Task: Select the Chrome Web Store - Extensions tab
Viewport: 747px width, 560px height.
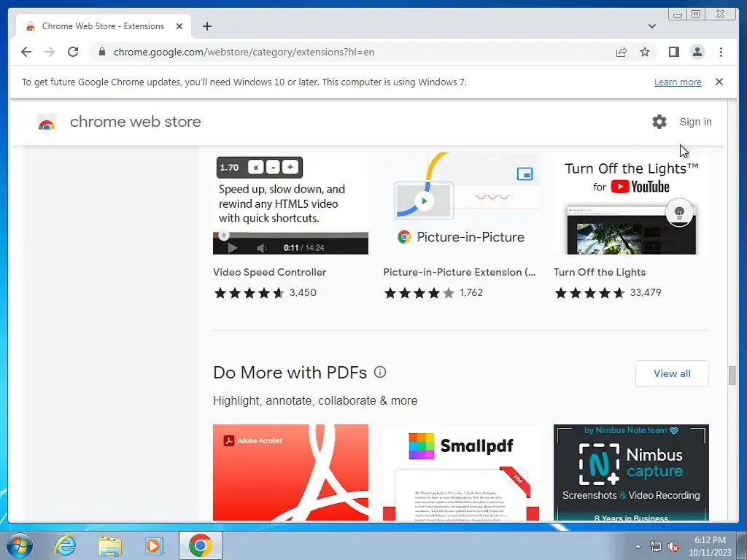Action: [x=104, y=26]
